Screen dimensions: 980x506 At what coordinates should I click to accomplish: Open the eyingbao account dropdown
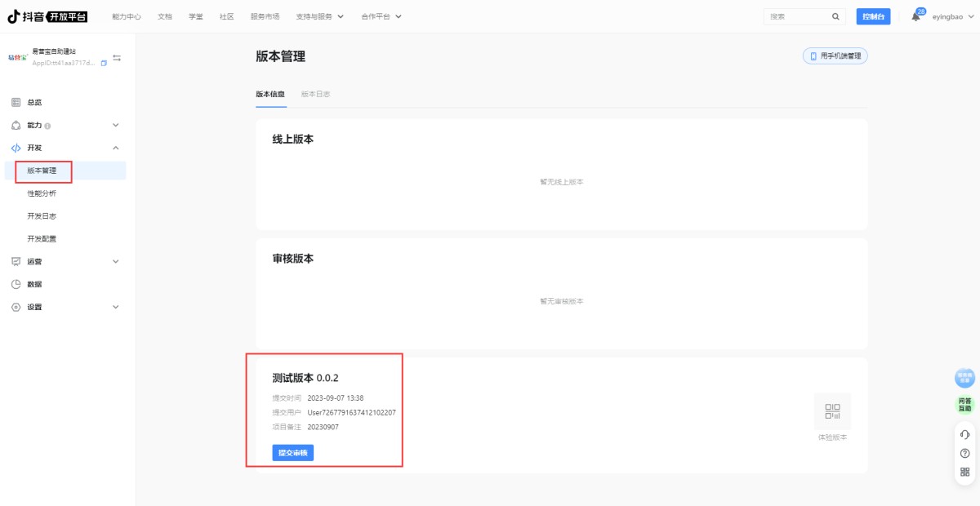coord(951,16)
